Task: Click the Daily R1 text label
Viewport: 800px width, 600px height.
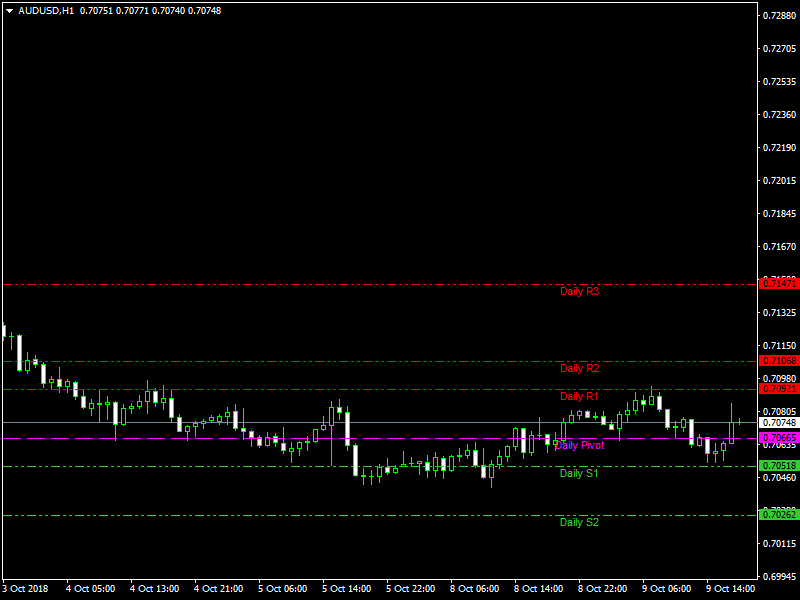Action: 579,396
